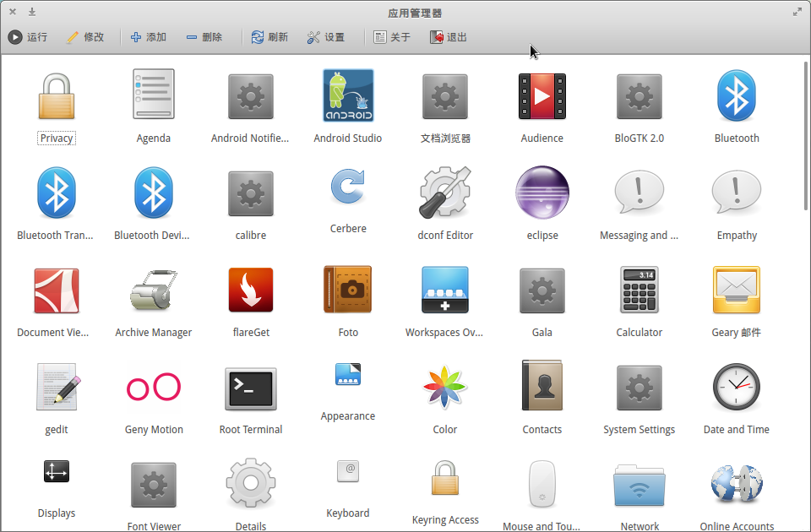Screen dimensions: 811x532
Task: Select the Bluetooth Transfer icon
Action: tap(57, 193)
